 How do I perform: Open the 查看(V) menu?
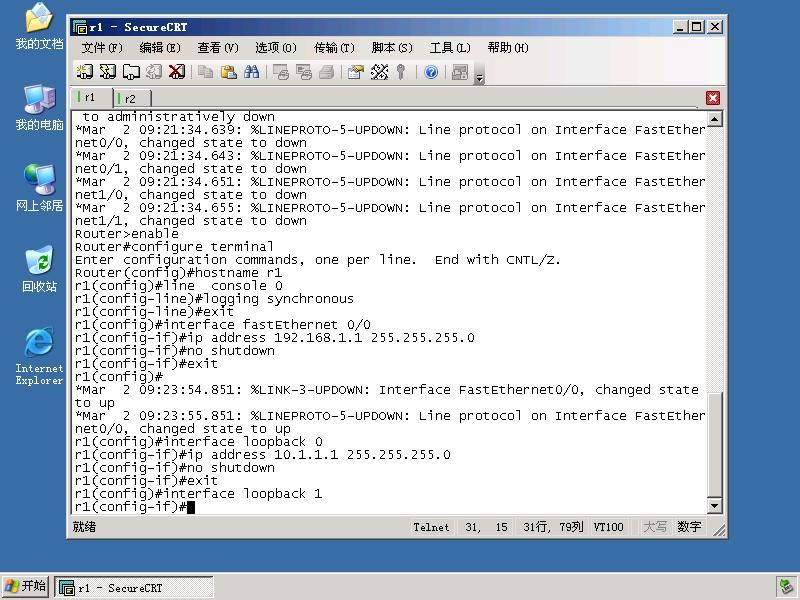218,48
